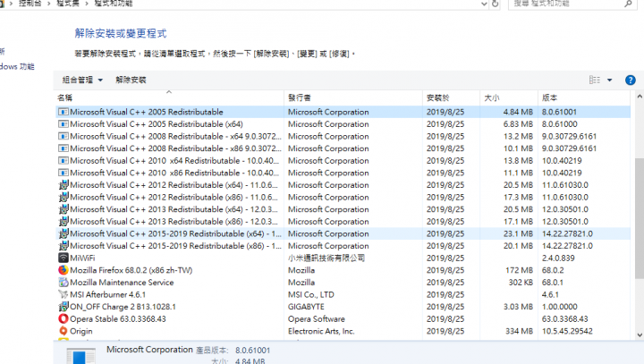Sort by the 安裝於 column header

[452, 97]
